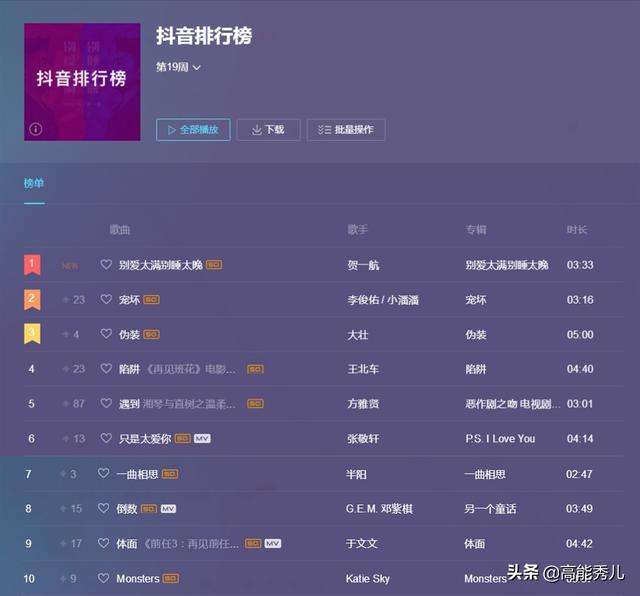Screen dimensions: 640x596
Task: Toggle the heart for 陷阱
Action: 106,369
